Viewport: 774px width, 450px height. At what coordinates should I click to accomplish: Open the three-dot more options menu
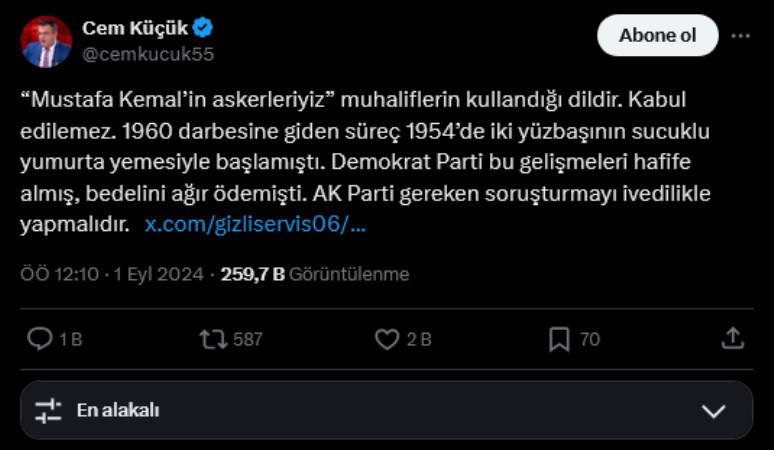[740, 35]
